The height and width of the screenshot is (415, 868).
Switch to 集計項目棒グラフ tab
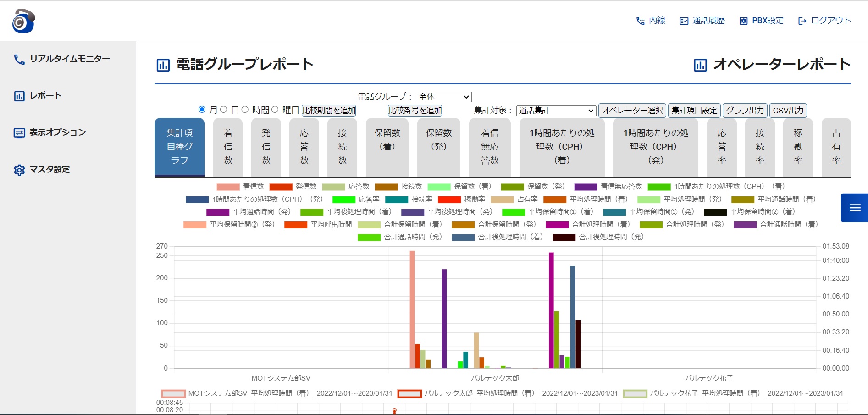tap(179, 147)
